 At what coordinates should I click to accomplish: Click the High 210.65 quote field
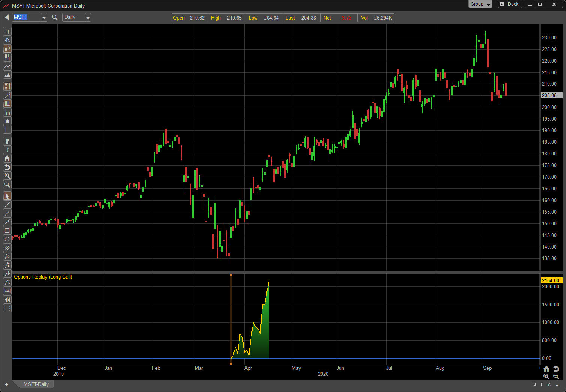point(227,18)
